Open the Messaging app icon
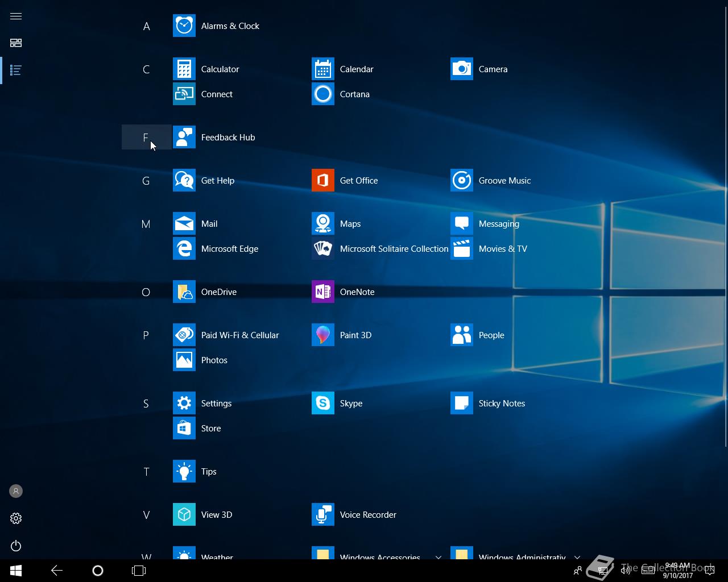Screen dimensions: 728x582 coord(462,224)
